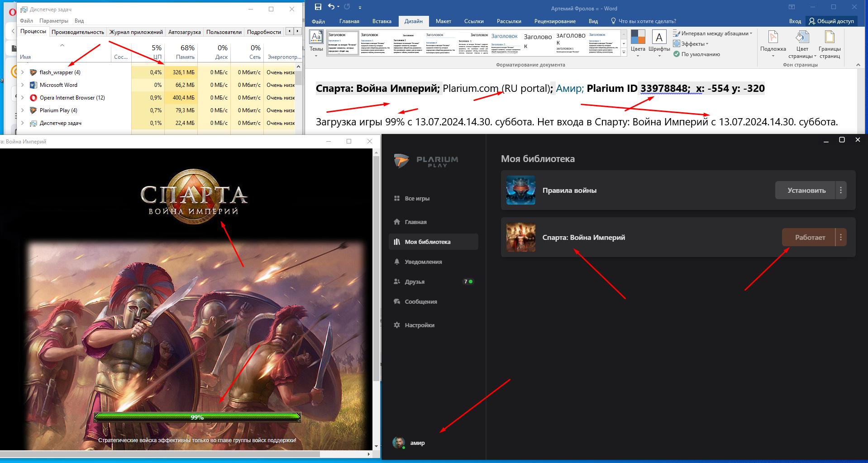Click Вход sign-in link in Word

(795, 21)
